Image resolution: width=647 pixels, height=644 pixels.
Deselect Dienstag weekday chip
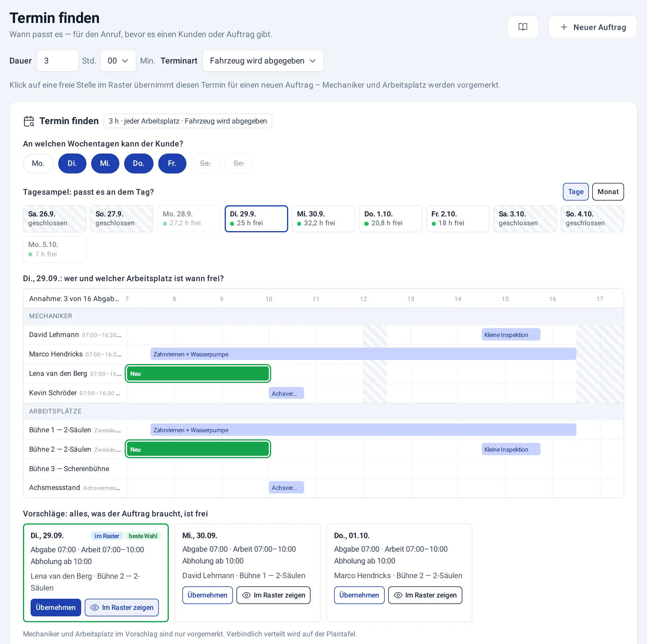(72, 163)
